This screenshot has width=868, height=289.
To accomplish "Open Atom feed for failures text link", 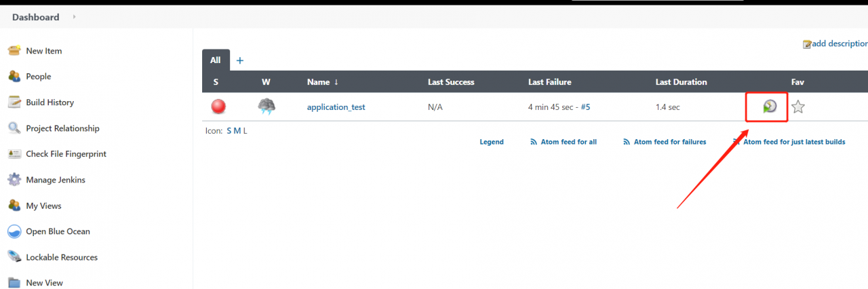I will [x=670, y=142].
